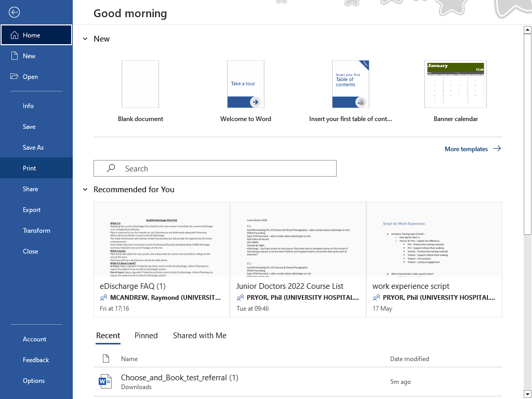
Task: Open Word Options
Action: point(36,381)
